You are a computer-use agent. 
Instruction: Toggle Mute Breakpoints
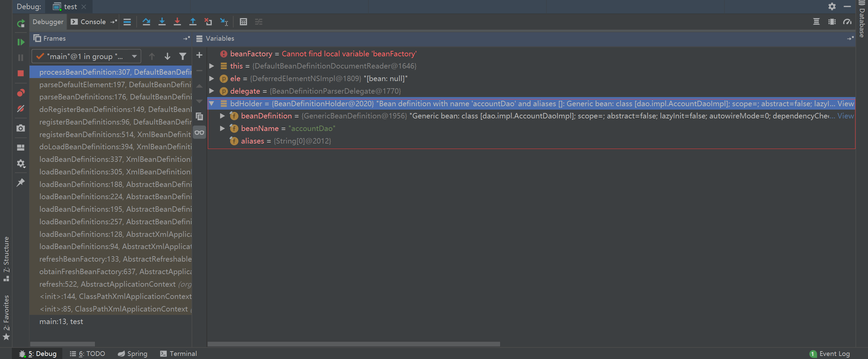21,109
